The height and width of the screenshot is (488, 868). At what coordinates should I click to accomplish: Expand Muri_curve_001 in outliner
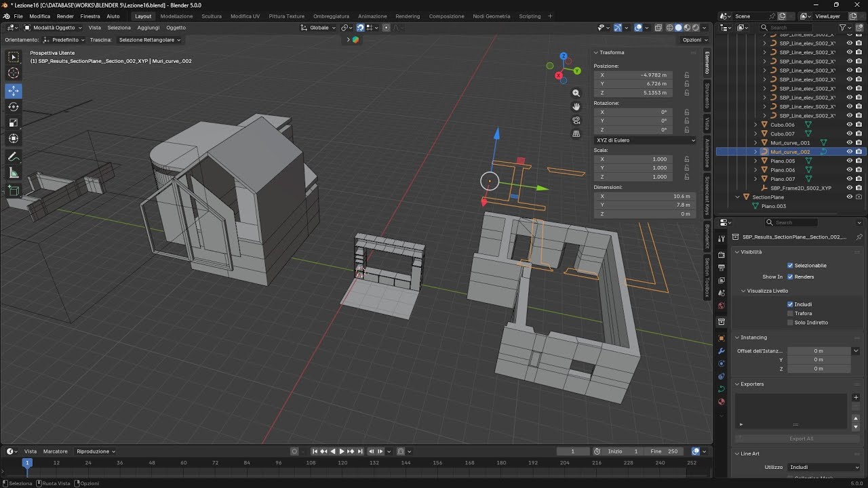[x=755, y=143]
